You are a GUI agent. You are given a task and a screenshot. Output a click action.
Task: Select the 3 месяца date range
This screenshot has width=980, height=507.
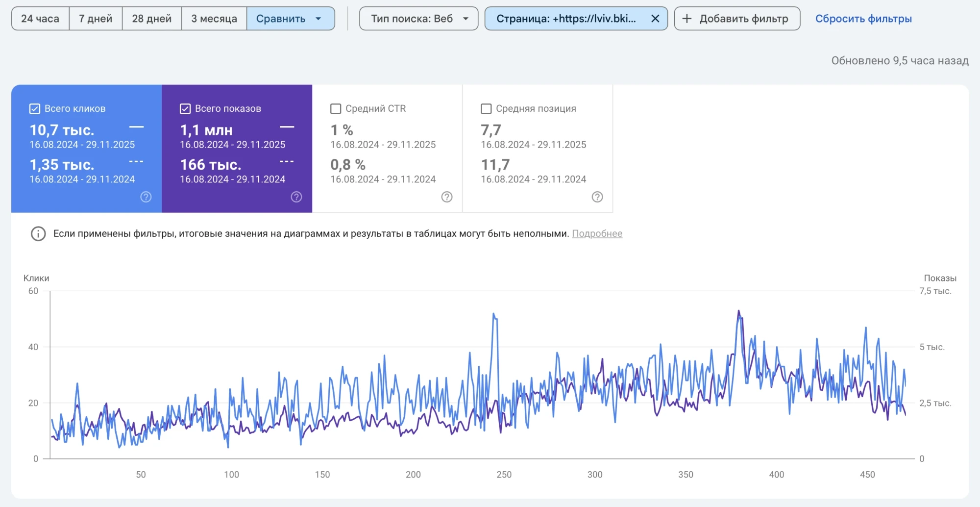point(214,19)
